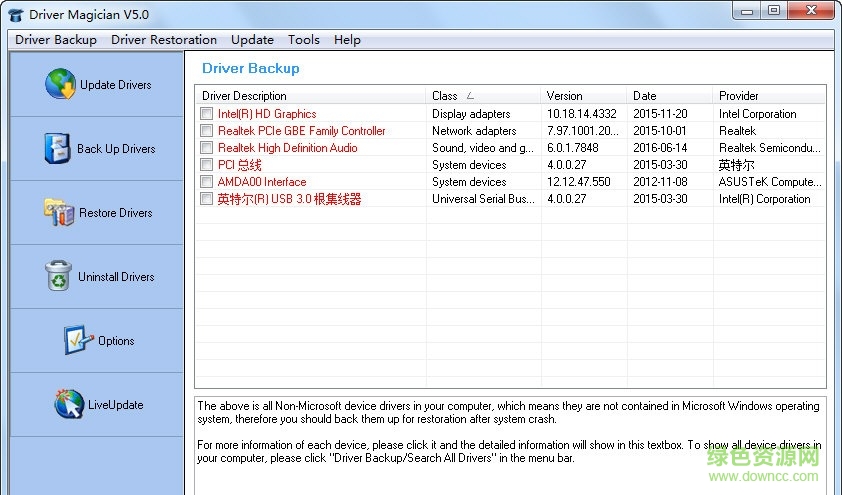Click version 7.97.1001.20... cell

[583, 130]
